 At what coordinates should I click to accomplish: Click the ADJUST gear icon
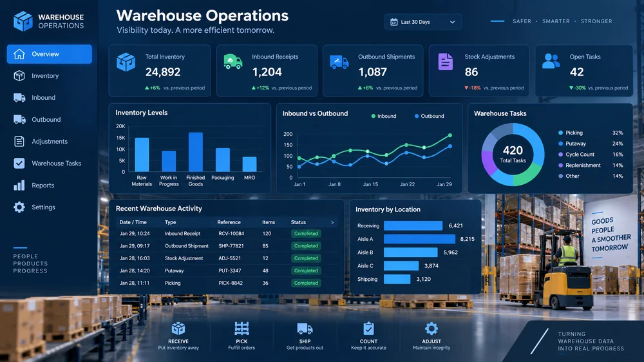point(431,329)
